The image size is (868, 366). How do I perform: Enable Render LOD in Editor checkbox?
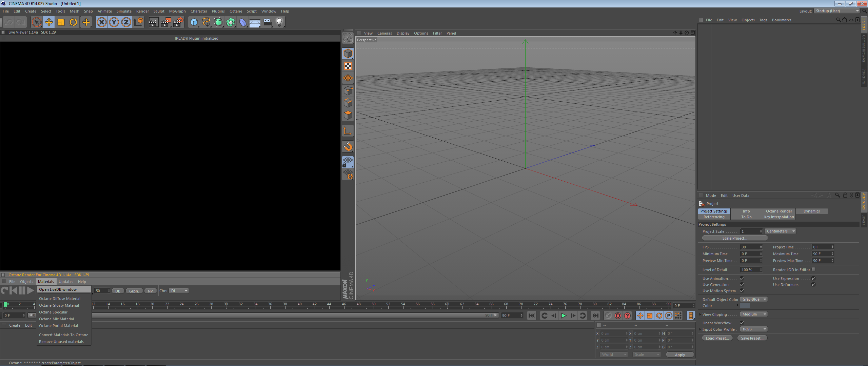(813, 270)
